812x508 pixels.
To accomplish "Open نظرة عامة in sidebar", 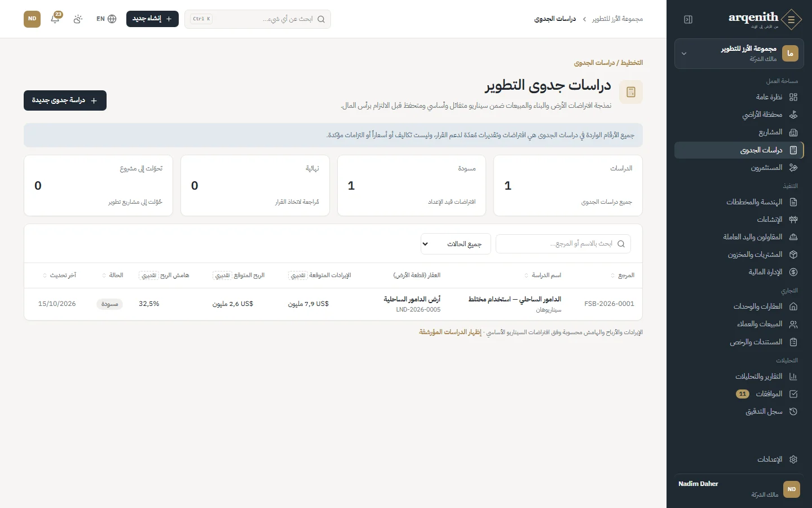I will click(x=739, y=97).
